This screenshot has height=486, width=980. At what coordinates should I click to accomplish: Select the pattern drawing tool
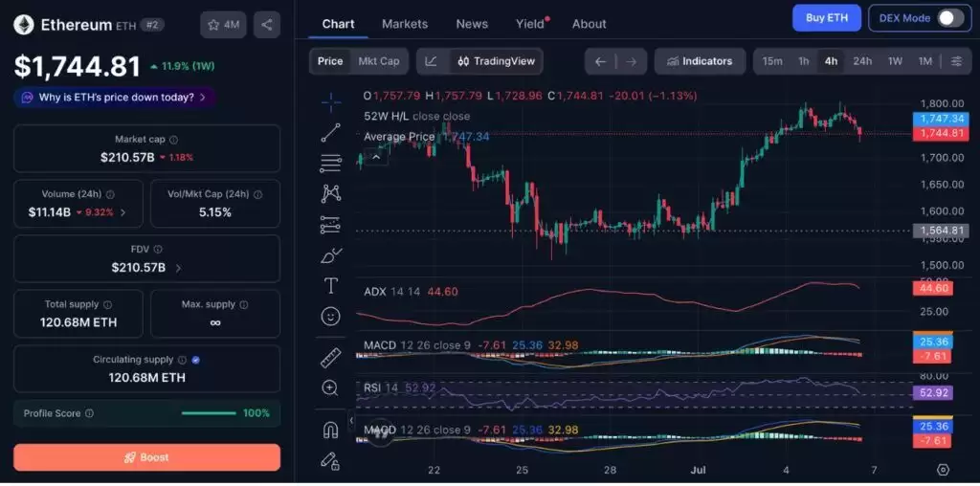pos(330,193)
